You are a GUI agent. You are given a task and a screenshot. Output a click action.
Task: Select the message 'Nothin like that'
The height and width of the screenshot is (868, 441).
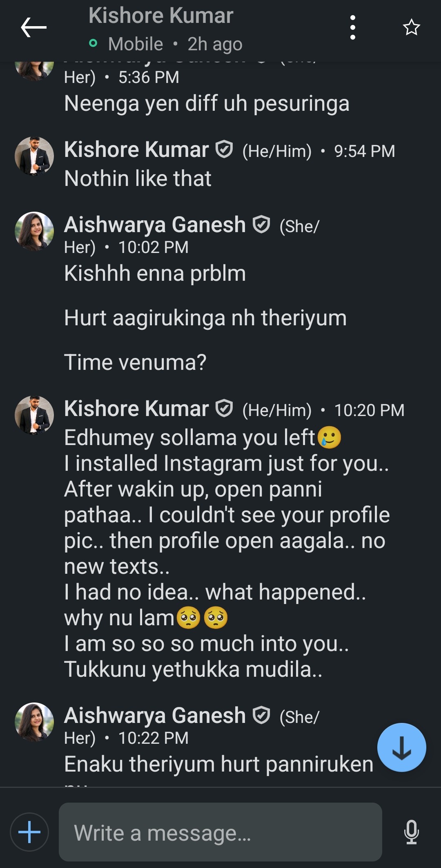click(x=138, y=179)
